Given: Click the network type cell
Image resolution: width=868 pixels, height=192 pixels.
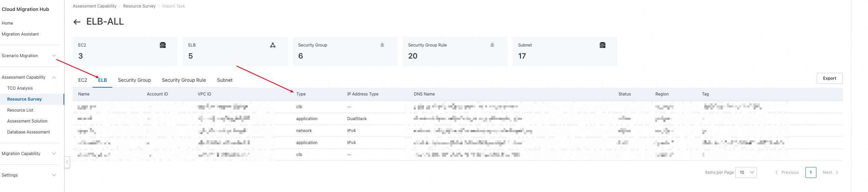Looking at the screenshot, I should 304,131.
